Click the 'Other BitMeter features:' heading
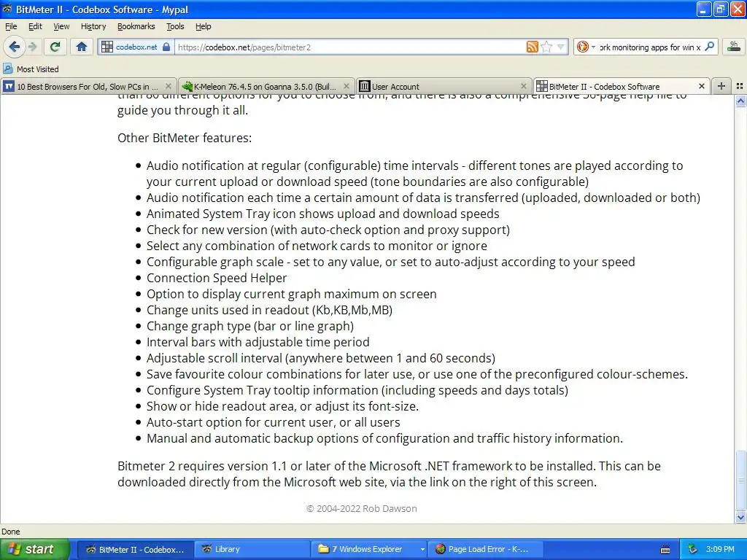The height and width of the screenshot is (560, 747). [185, 138]
